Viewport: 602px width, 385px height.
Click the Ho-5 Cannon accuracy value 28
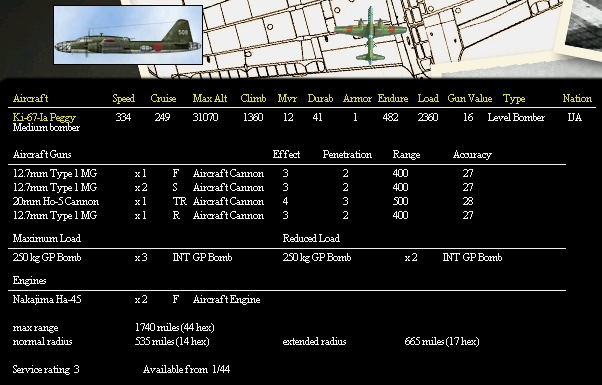[468, 202]
